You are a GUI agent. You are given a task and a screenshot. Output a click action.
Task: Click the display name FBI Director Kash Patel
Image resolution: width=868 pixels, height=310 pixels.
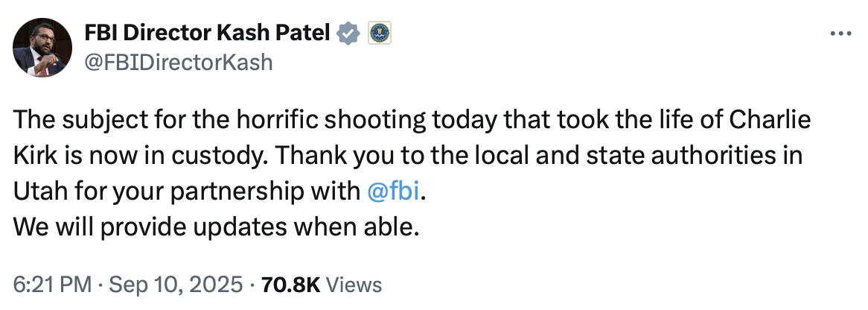point(208,33)
